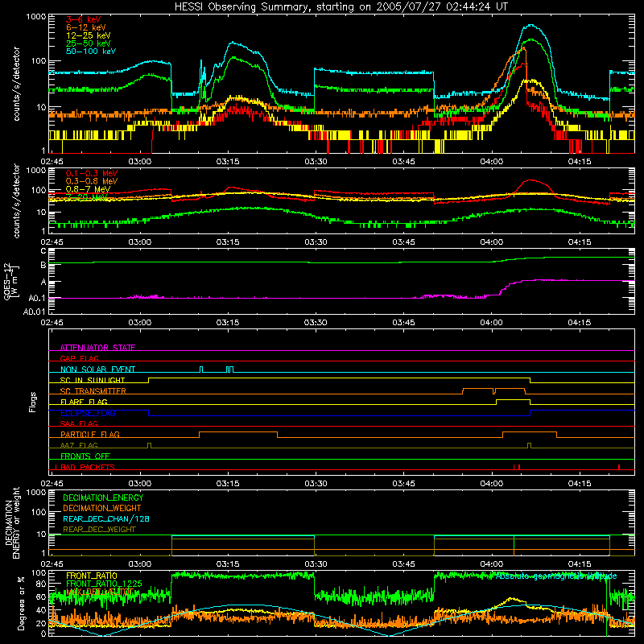The width and height of the screenshot is (644, 644).
Task: Click the DECIMATION ENERGY or weight axis title
Action: click(12, 522)
